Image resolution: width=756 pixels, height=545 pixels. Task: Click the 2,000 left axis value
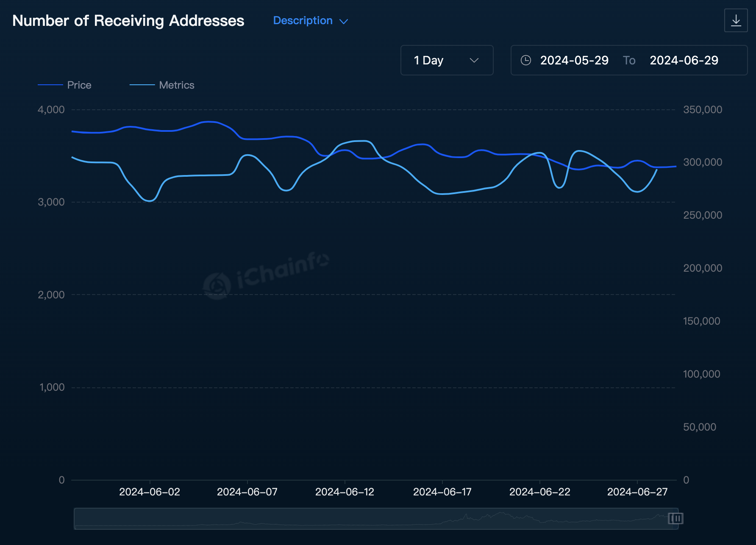(51, 295)
